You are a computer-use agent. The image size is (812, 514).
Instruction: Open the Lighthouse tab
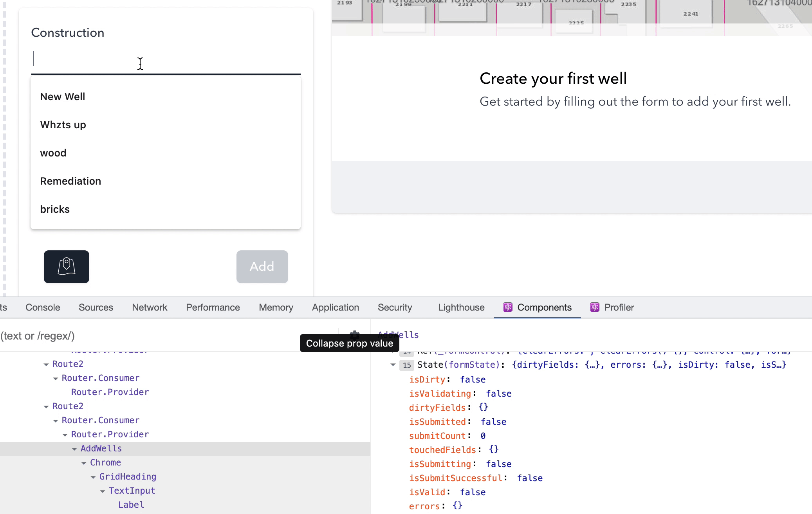coord(461,307)
